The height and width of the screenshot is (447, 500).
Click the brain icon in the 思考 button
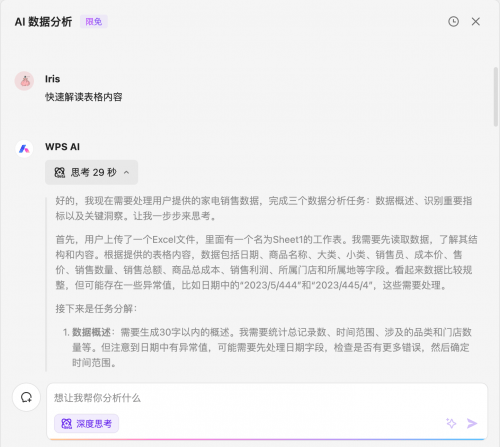[60, 172]
